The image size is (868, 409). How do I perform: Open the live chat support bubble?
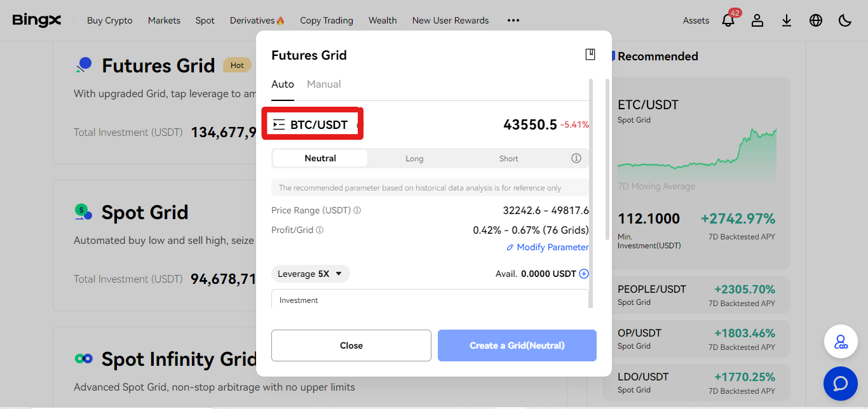pos(841,384)
